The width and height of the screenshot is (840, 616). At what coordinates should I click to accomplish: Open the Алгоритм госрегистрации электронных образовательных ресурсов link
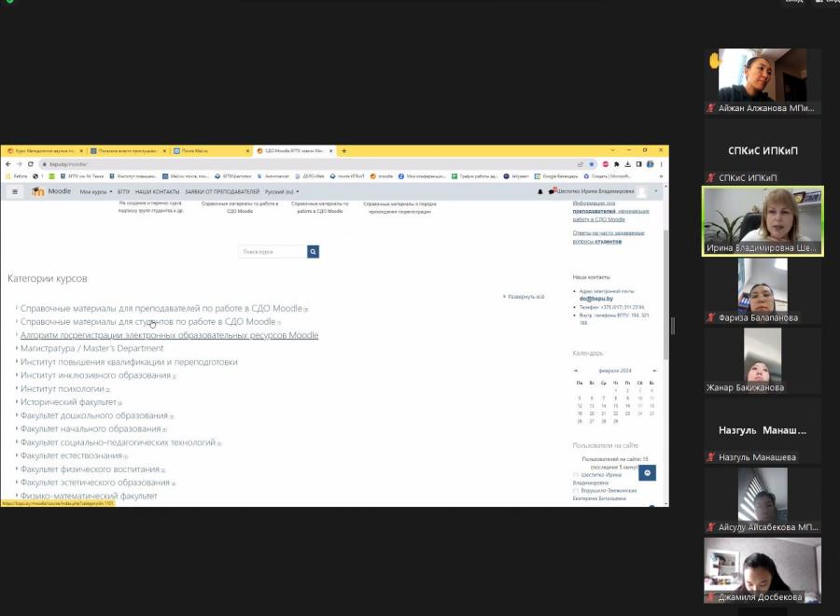click(x=169, y=335)
